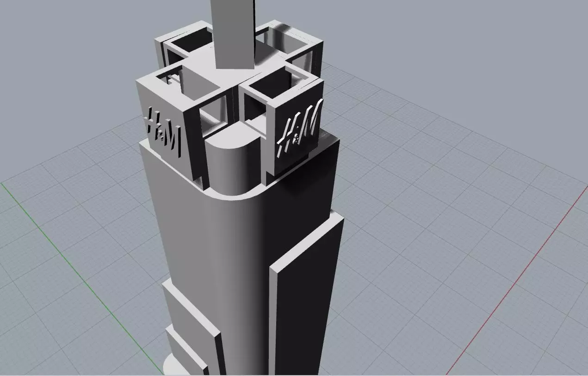
Task: Select the H&M logo on right cube
Action: pos(299,128)
